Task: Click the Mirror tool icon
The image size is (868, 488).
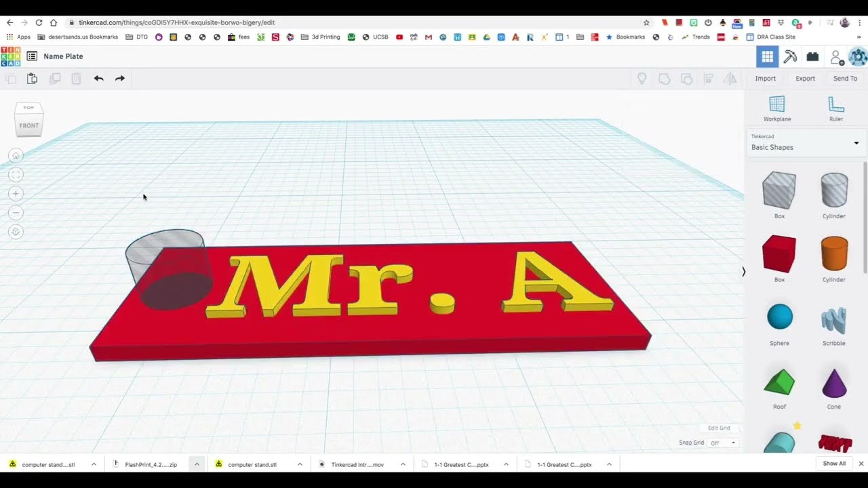Action: click(730, 79)
